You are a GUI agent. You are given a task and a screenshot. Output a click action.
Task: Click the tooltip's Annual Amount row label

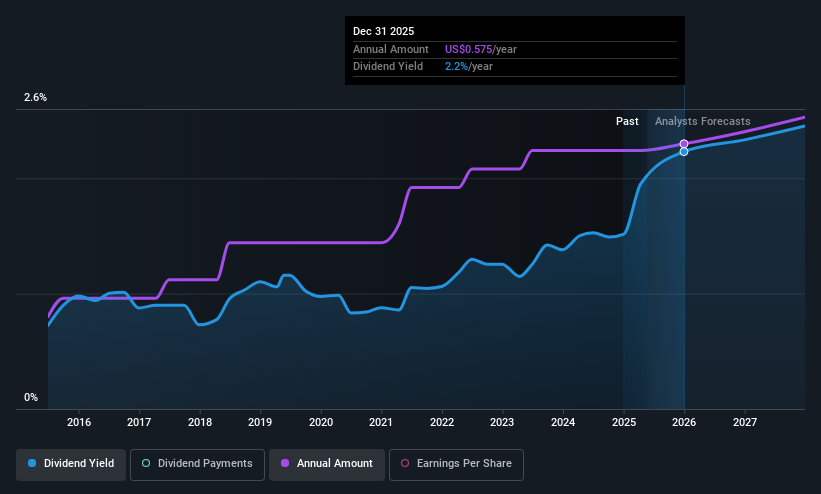(391, 49)
